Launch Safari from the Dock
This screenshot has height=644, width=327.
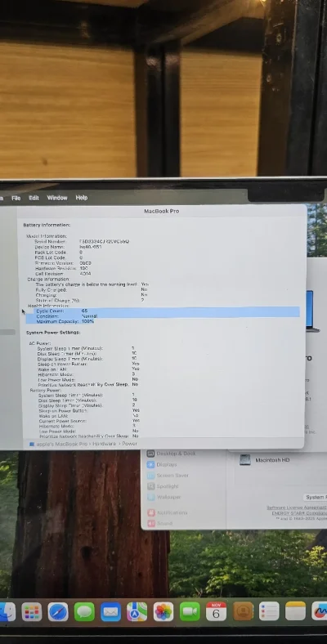58,612
